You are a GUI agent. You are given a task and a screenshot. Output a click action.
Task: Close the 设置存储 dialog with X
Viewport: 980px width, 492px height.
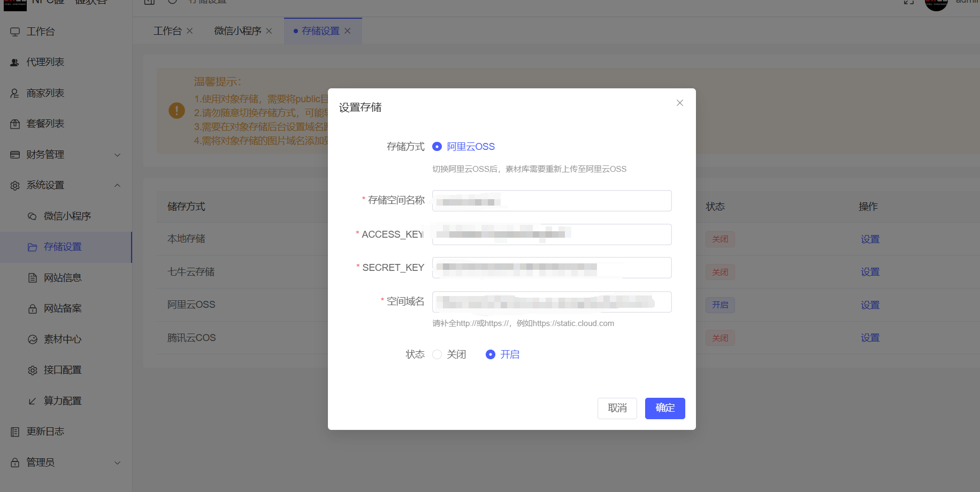click(680, 103)
